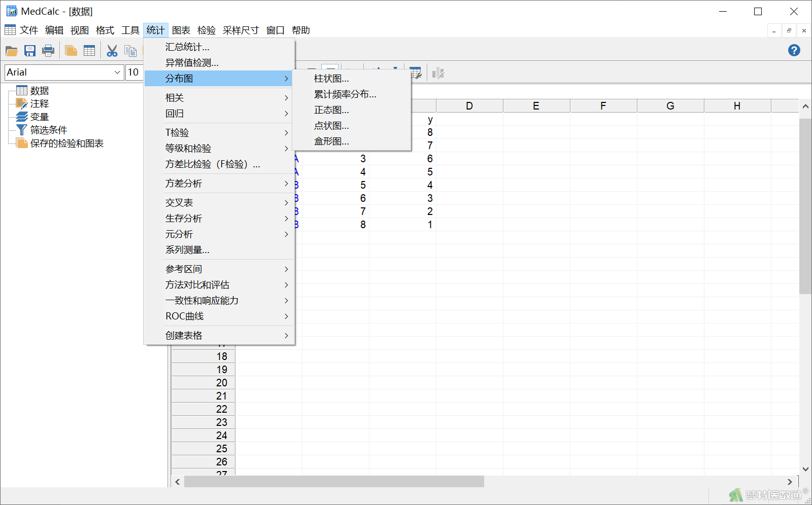Click the spreadsheet format wrench icon
Viewport: 812px width, 505px height.
[416, 73]
